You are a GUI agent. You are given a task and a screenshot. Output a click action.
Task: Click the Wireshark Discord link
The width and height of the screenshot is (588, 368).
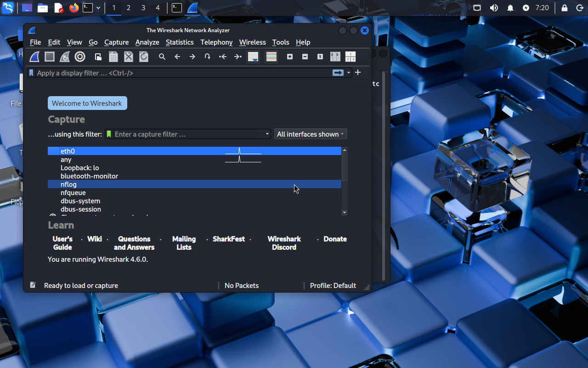[x=284, y=243]
